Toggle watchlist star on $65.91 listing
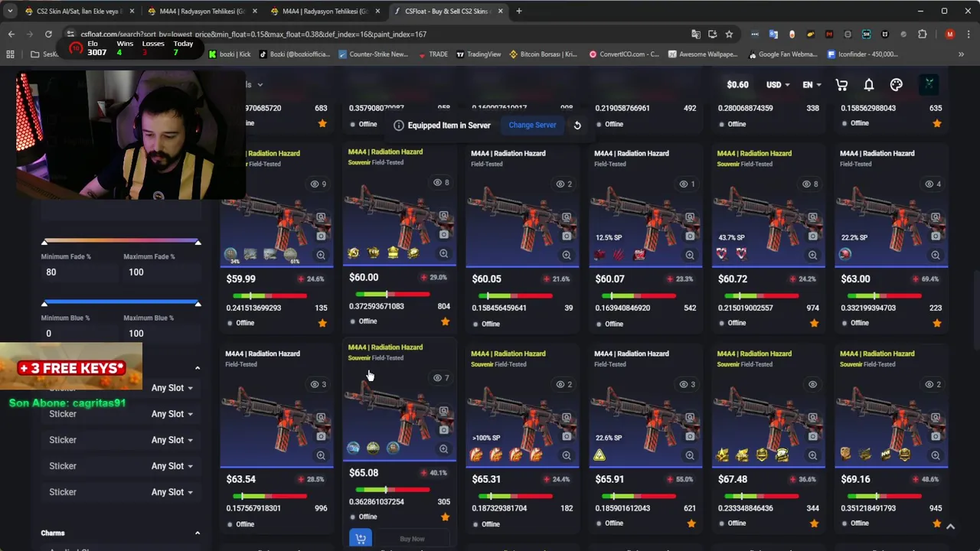This screenshot has height=551, width=980. pos(691,524)
